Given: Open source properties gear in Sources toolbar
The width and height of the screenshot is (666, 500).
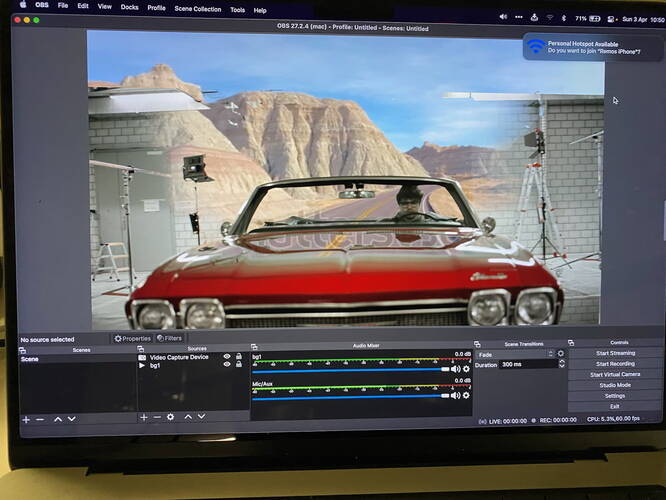Looking at the screenshot, I should pyautogui.click(x=170, y=417).
